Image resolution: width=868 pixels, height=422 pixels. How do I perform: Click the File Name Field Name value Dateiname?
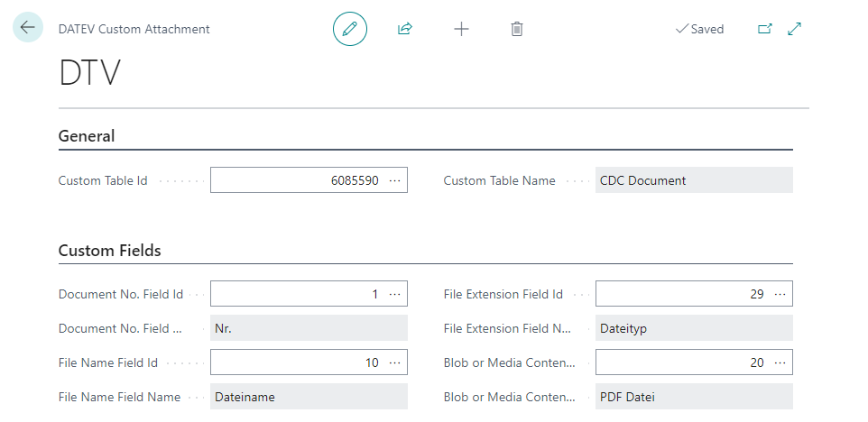(308, 397)
